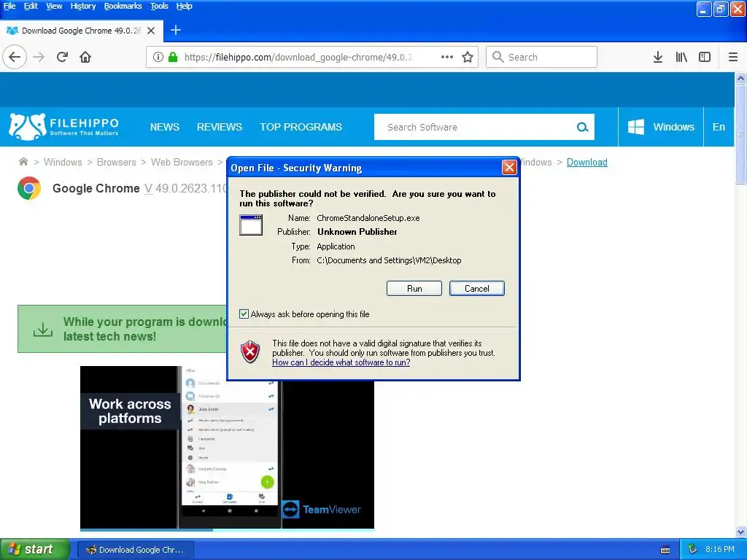Image resolution: width=747 pixels, height=560 pixels.
Task: Open a new browser tab
Action: (176, 30)
